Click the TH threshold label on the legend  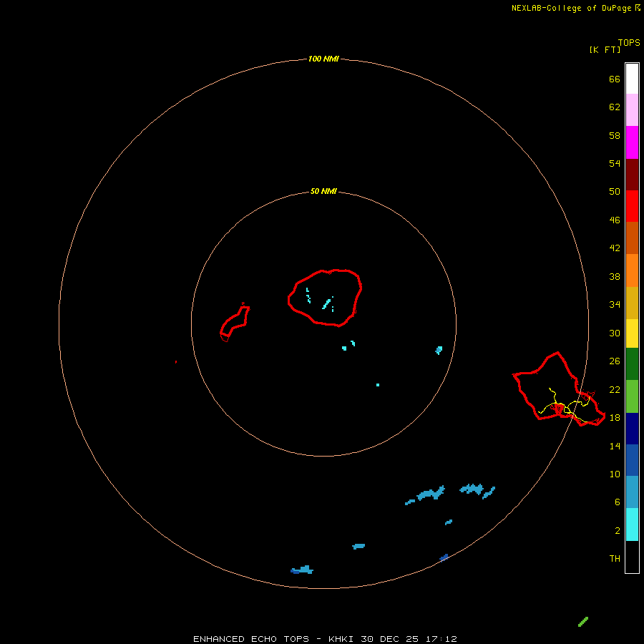615,559
